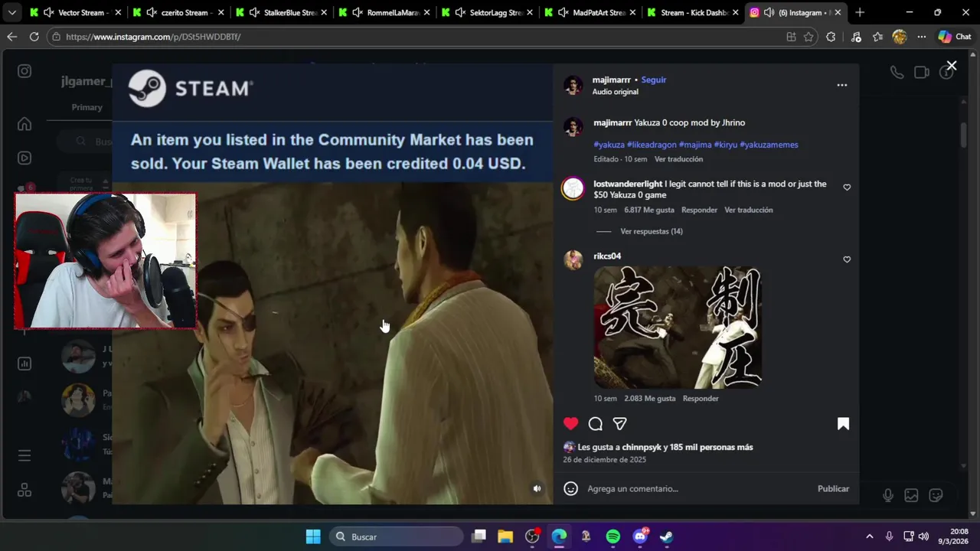Open Discord from the taskbar
980x551 pixels.
click(640, 536)
